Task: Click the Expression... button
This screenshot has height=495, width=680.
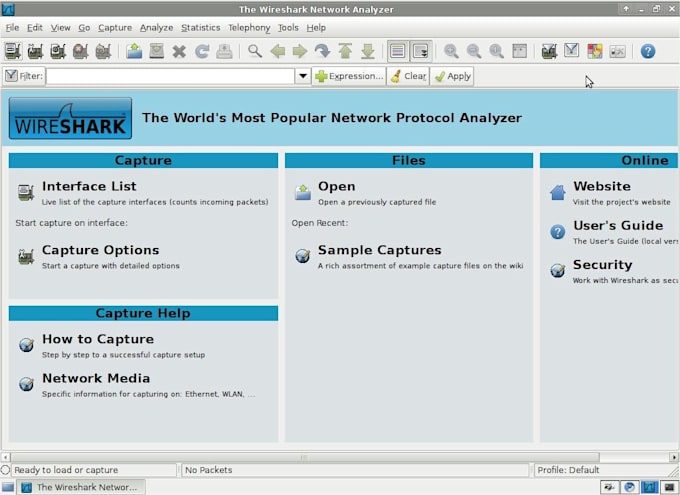Action: [349, 76]
